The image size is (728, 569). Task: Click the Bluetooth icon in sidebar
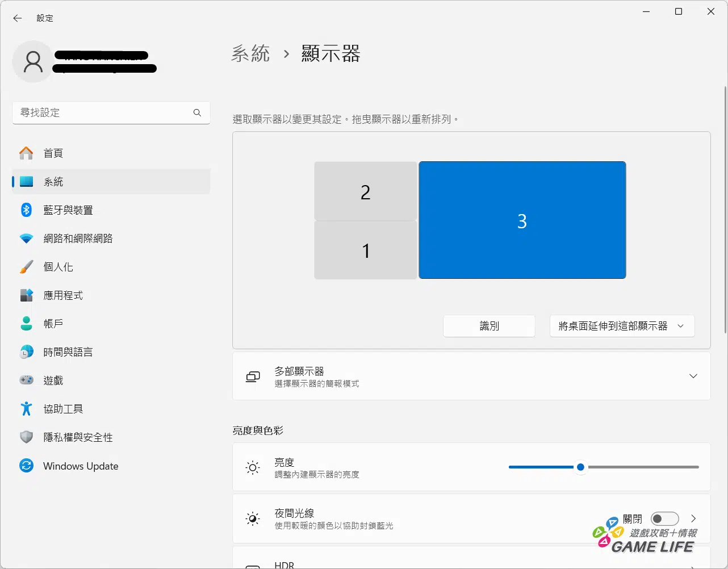click(26, 210)
